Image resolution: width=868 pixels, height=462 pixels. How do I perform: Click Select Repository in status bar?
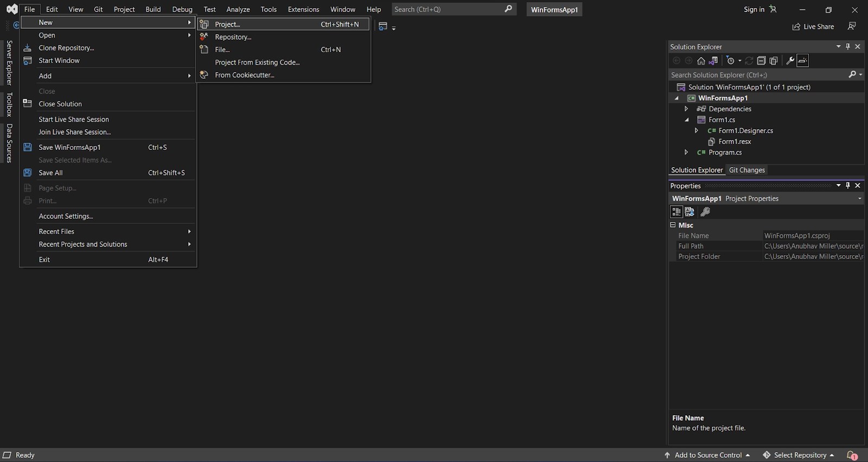(x=799, y=455)
